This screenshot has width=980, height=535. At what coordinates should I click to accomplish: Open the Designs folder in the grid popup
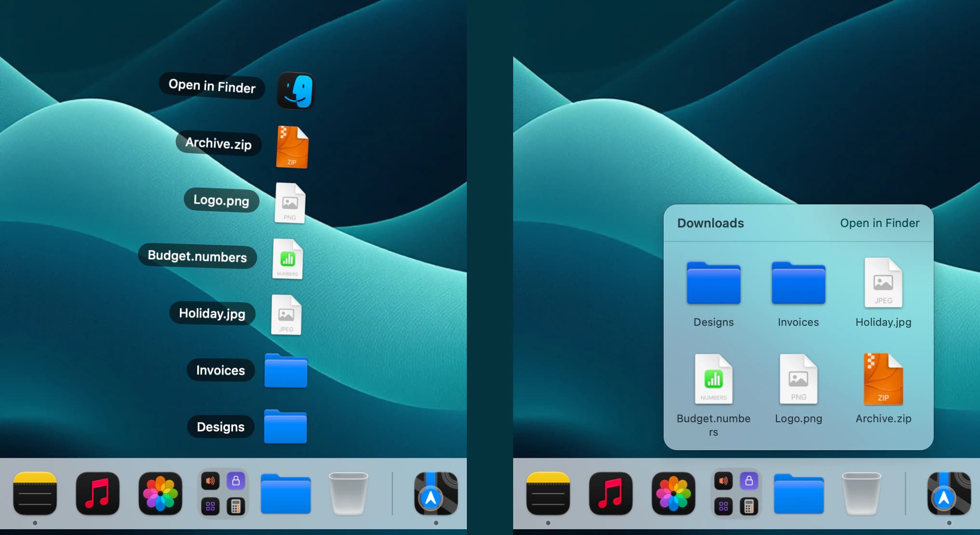pyautogui.click(x=714, y=283)
